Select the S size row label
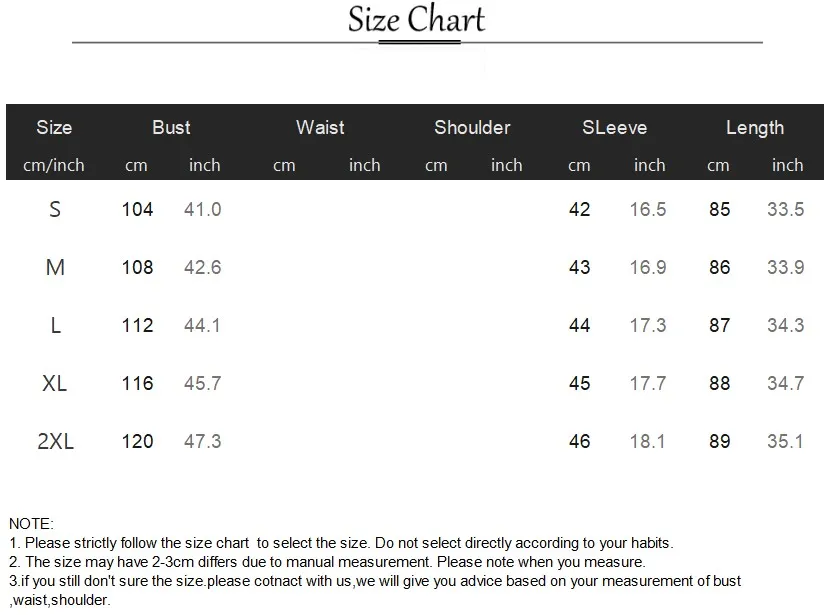The image size is (835, 615). click(x=55, y=209)
